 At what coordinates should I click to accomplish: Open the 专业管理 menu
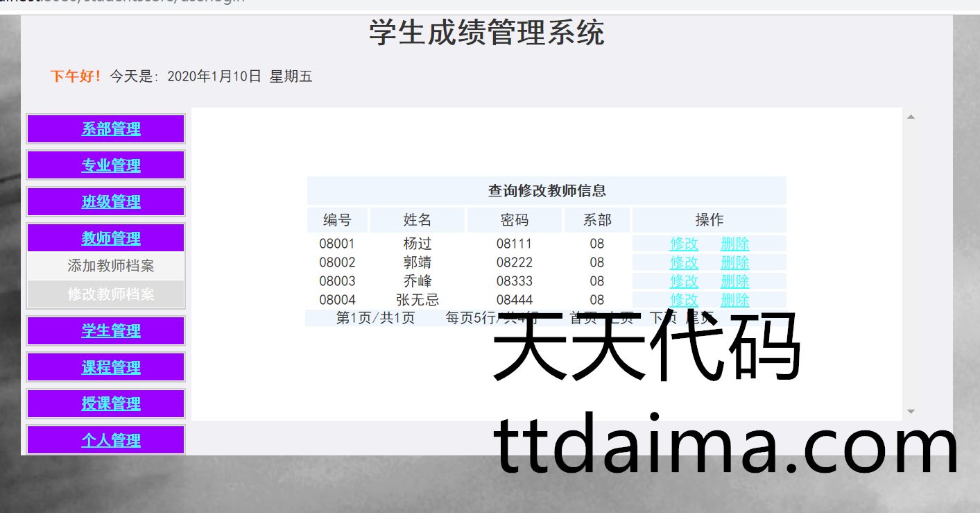click(111, 166)
